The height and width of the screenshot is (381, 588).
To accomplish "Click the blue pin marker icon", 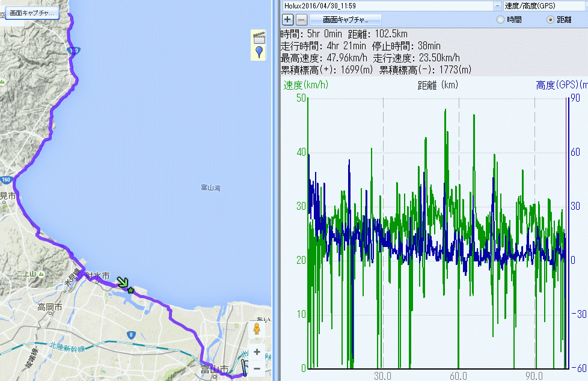I will click(259, 52).
